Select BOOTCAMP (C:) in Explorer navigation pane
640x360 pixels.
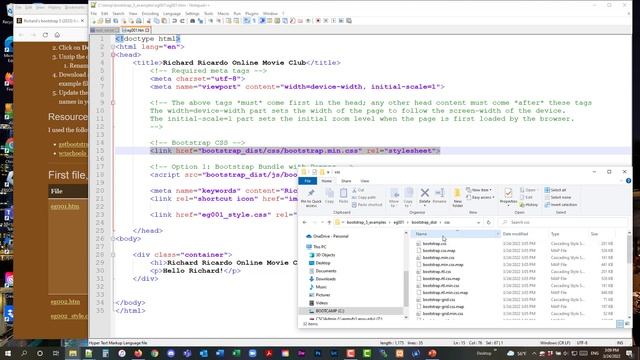point(329,311)
